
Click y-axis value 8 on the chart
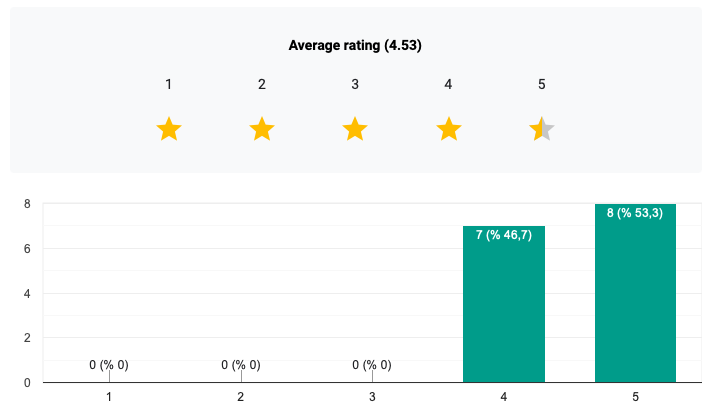tap(27, 204)
